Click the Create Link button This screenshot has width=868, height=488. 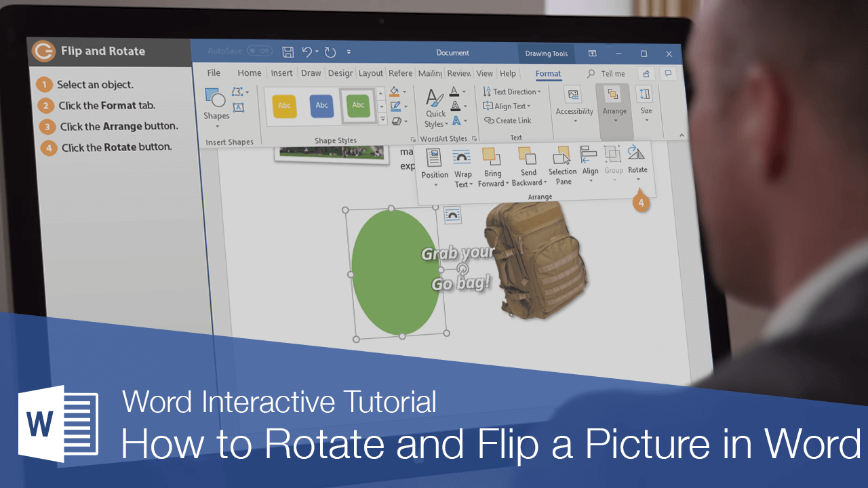click(x=509, y=120)
